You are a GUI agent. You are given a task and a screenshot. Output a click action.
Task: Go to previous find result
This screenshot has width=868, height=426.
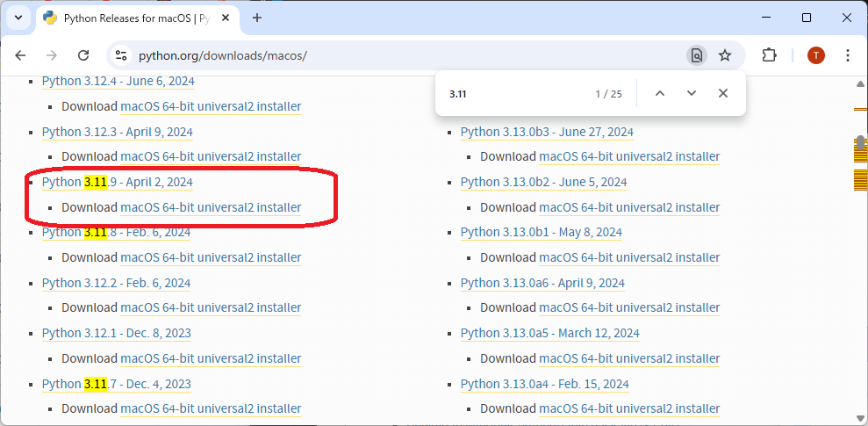click(660, 93)
